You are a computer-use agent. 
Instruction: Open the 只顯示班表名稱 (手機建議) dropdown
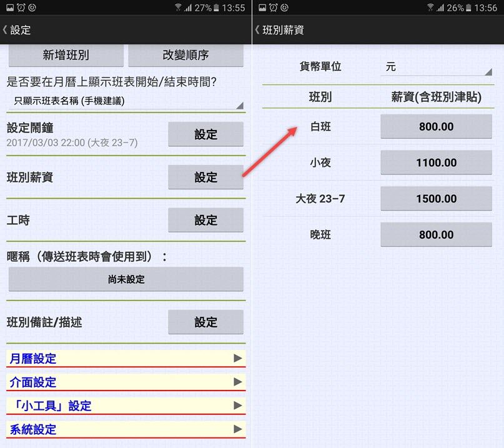click(126, 101)
